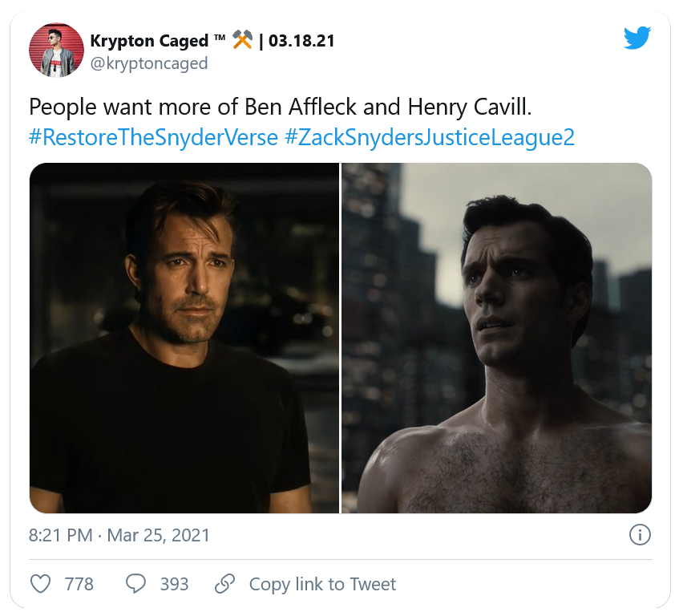The image size is (679, 616).
Task: Click the 778 likes count
Action: tap(79, 584)
